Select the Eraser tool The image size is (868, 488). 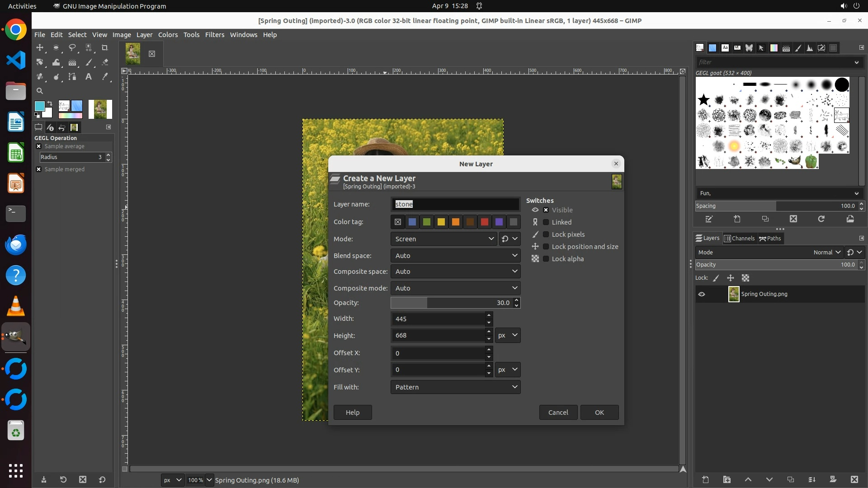pos(105,62)
